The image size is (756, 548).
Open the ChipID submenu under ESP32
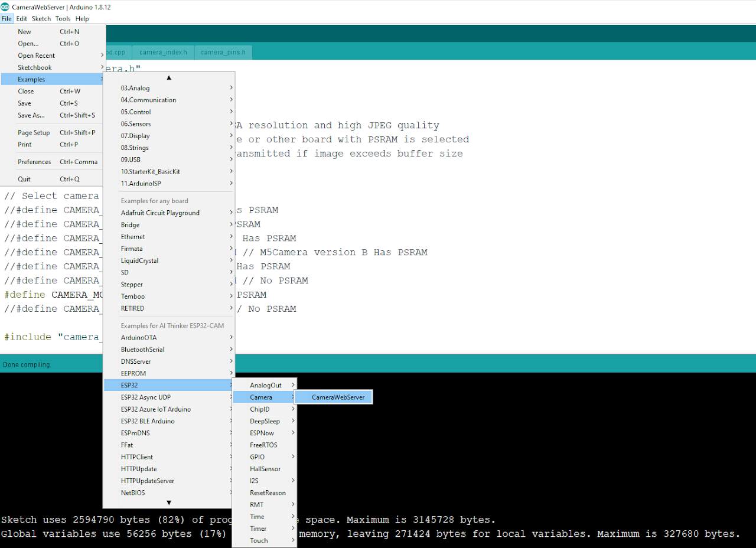tap(265, 409)
